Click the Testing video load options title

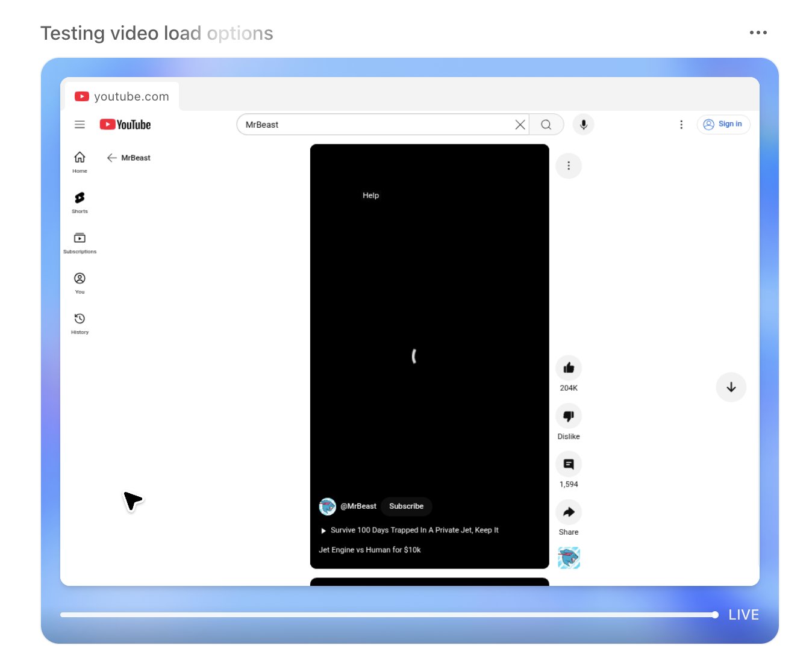157,33
